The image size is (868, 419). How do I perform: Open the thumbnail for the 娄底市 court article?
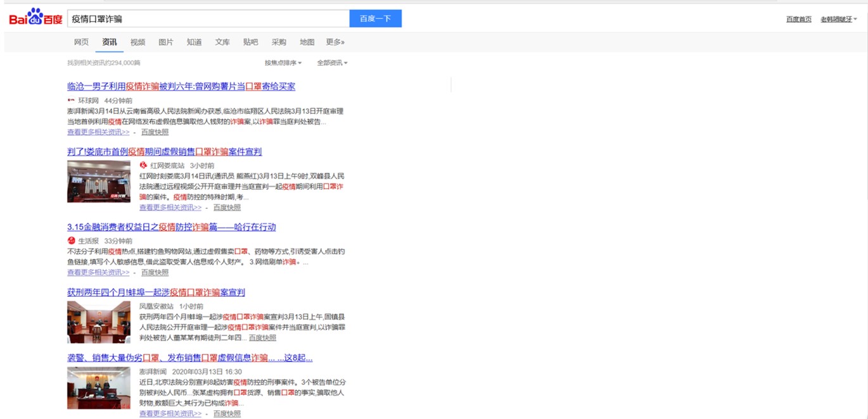(x=99, y=181)
